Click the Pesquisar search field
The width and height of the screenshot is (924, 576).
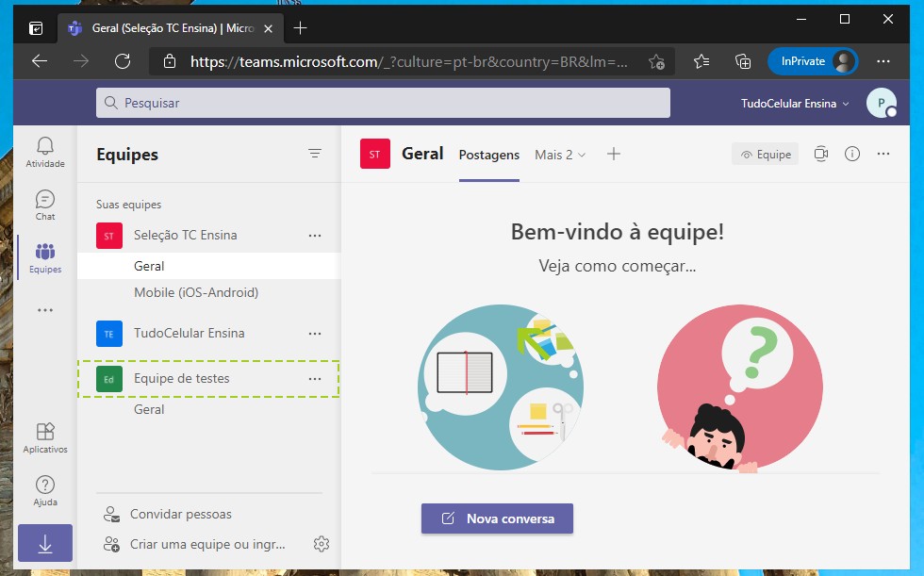[x=383, y=103]
